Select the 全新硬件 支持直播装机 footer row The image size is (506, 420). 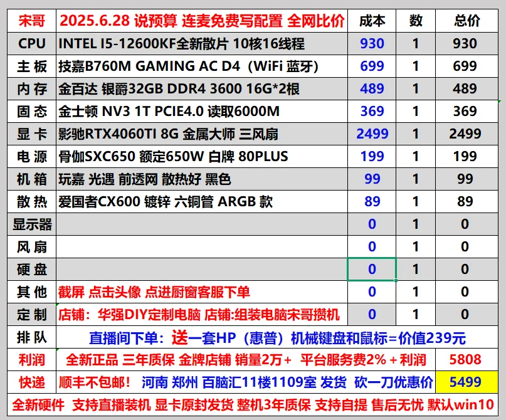coord(253,405)
